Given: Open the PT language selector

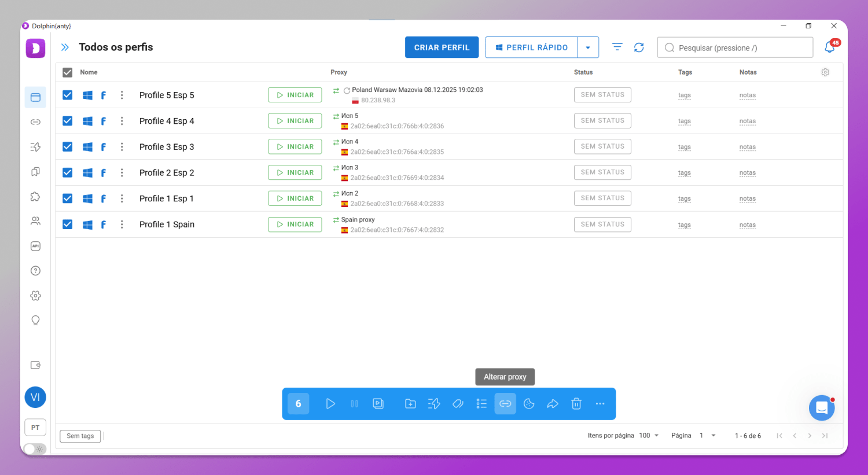Looking at the screenshot, I should coord(35,427).
